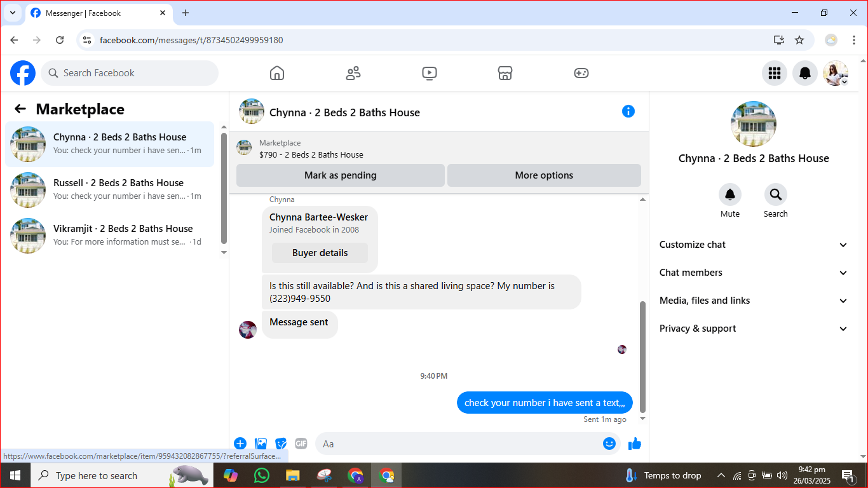Click the Chynna Bartee-Wesker name
Viewport: 868px width, 488px height.
[x=318, y=217]
